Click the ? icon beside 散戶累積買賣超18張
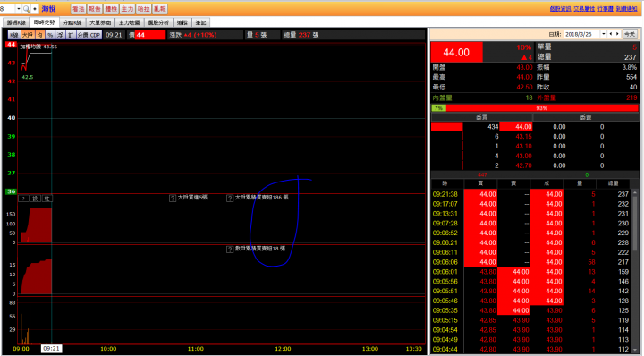644x356 pixels. [x=230, y=250]
